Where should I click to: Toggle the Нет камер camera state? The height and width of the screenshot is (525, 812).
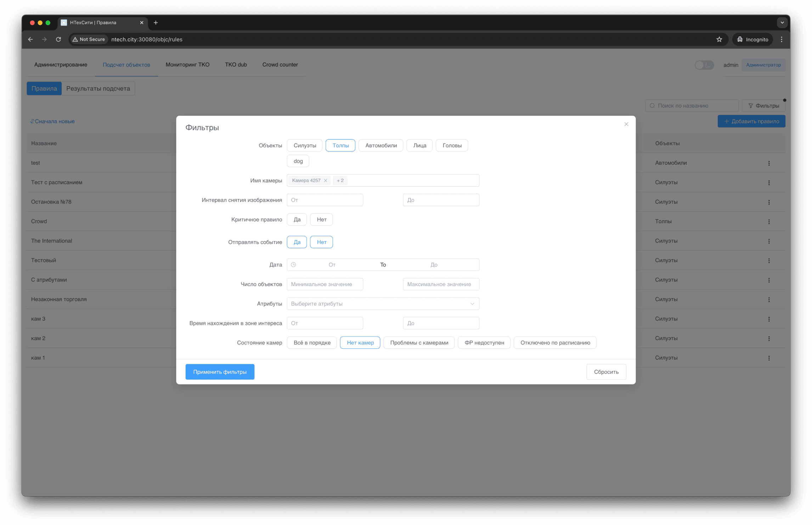pos(360,342)
